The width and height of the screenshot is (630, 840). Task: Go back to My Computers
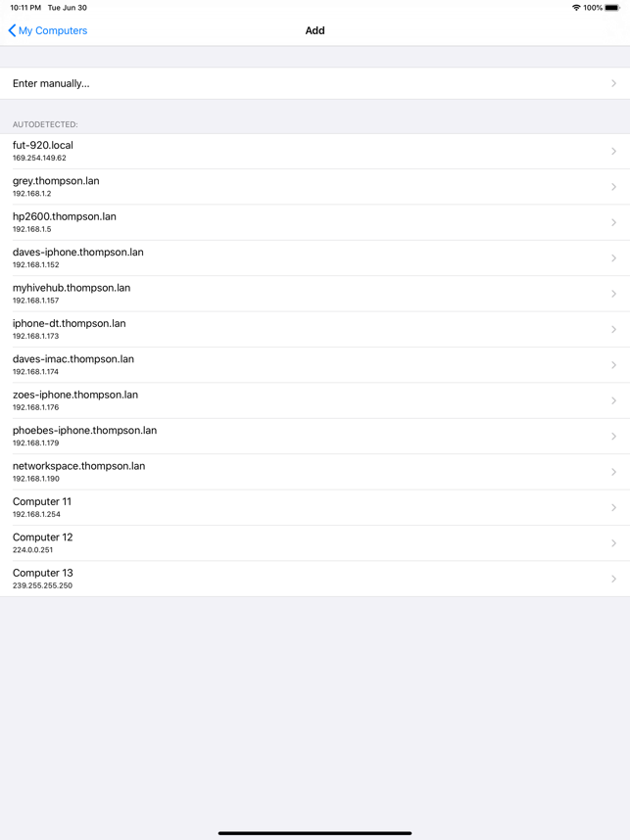point(48,30)
